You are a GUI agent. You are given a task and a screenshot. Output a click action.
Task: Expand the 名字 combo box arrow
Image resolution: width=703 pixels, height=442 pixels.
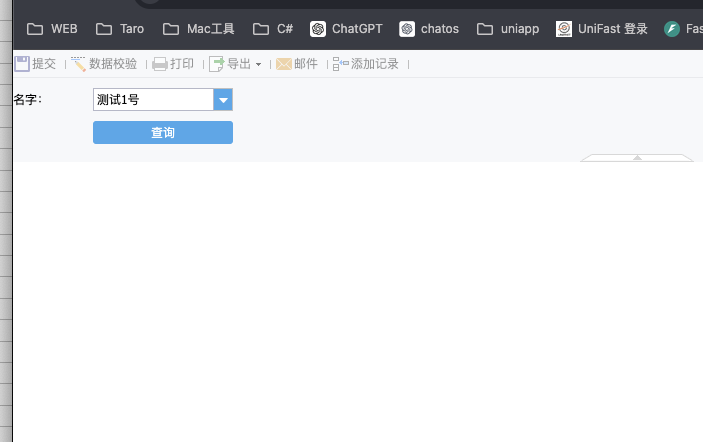223,100
